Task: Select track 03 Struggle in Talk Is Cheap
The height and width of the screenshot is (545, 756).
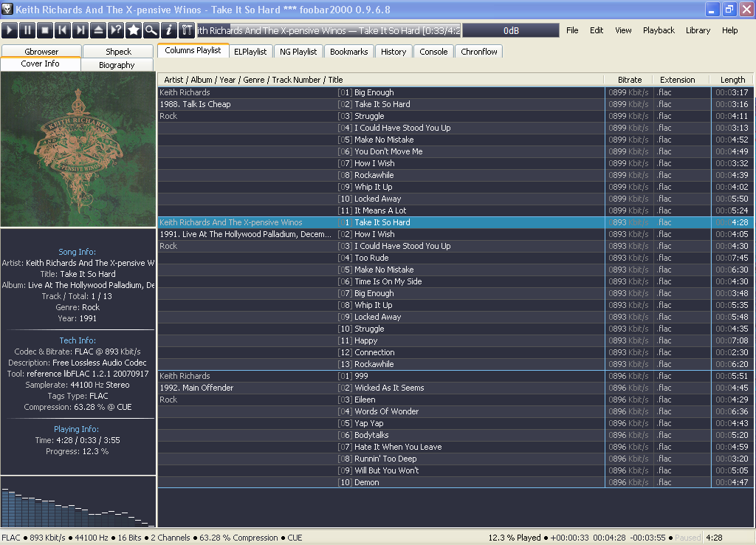Action: point(456,116)
